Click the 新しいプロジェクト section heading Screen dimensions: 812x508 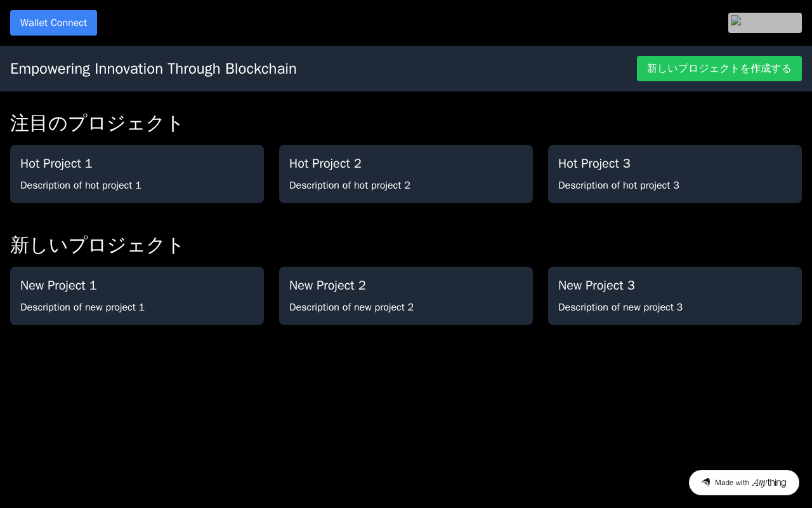[x=96, y=245]
